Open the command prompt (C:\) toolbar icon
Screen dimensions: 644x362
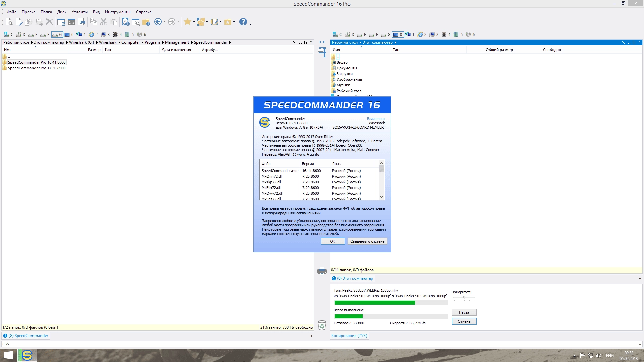tap(71, 22)
